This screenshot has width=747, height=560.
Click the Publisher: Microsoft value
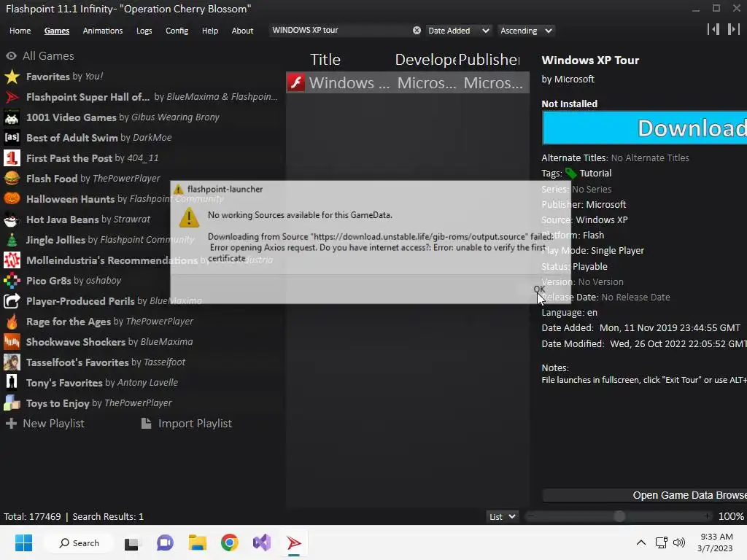click(606, 204)
